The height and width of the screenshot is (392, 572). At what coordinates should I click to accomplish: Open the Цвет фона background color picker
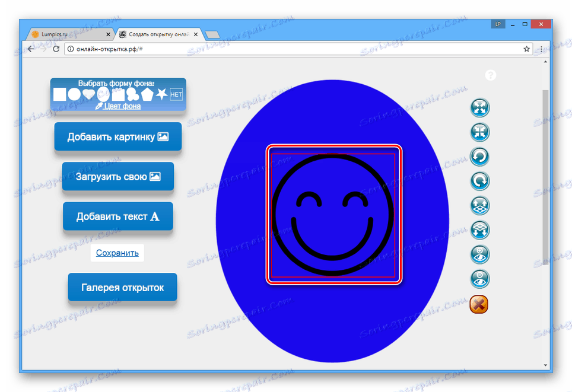[x=118, y=106]
